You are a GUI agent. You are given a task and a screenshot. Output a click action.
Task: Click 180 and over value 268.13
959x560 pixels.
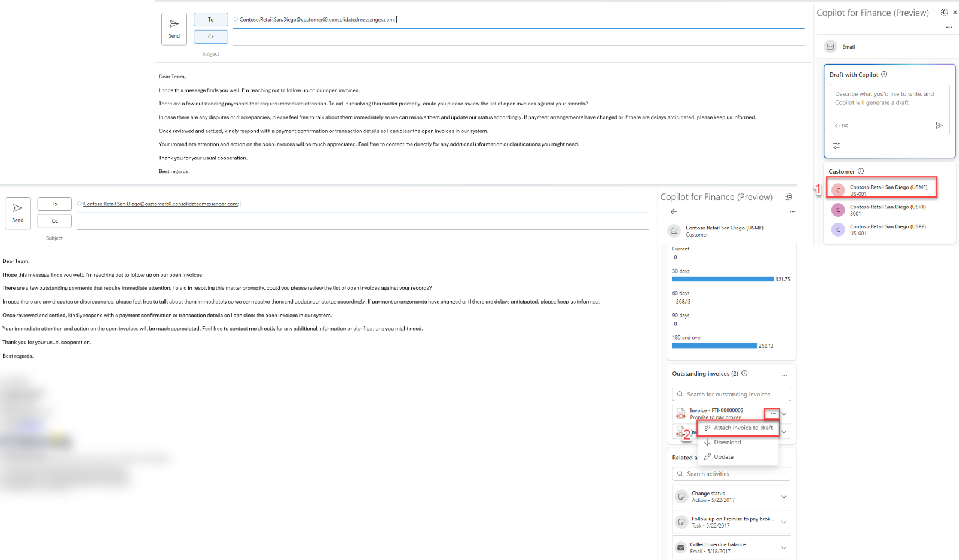pos(766,346)
